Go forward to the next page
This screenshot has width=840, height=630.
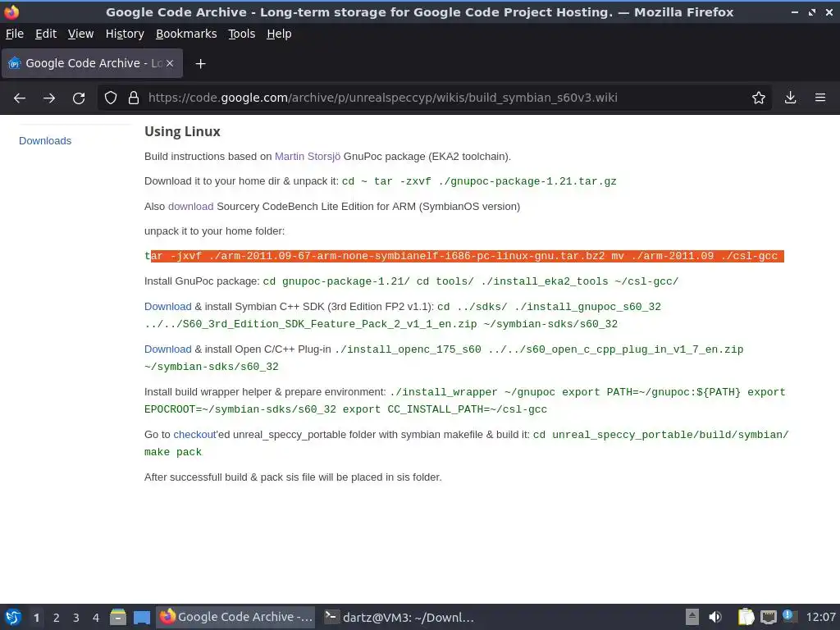pyautogui.click(x=49, y=98)
